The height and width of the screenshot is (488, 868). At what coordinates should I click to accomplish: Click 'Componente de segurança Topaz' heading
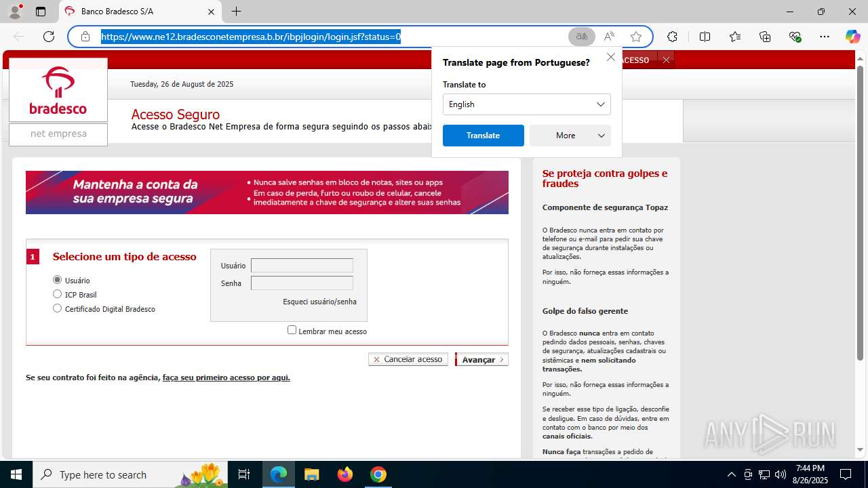605,207
